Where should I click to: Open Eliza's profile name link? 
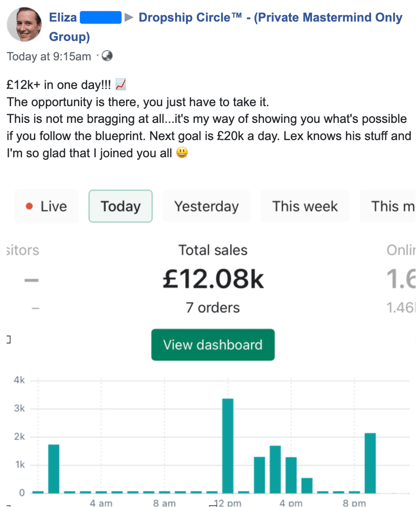pos(63,18)
